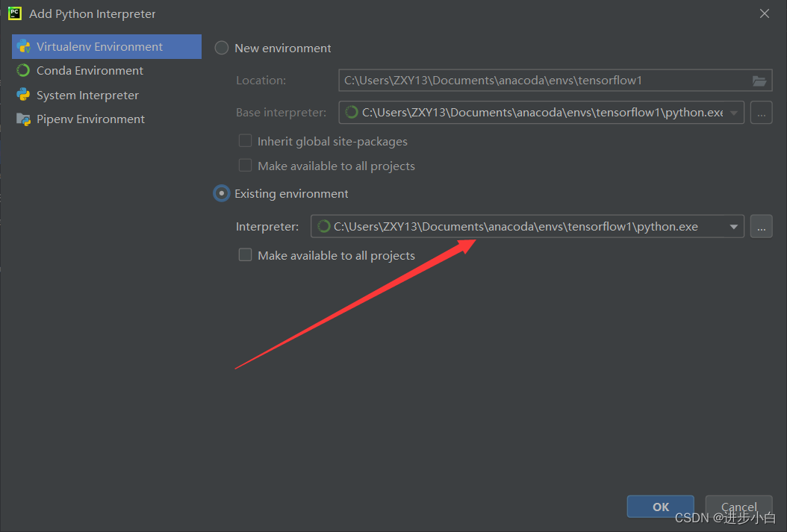
Task: Click the Pipenv Environment folder icon
Action: (x=24, y=119)
